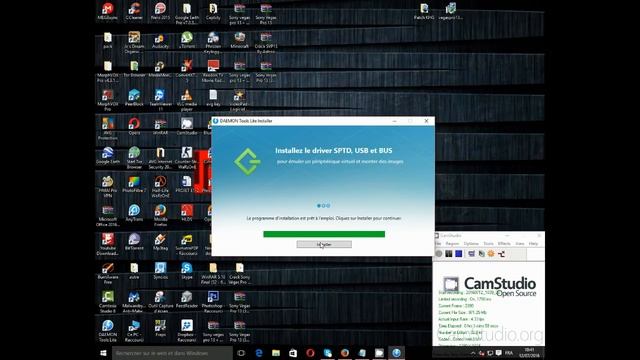This screenshot has width=640, height=360.
Task: Select the Mozilla Firefox desktop icon
Action: coord(160,216)
